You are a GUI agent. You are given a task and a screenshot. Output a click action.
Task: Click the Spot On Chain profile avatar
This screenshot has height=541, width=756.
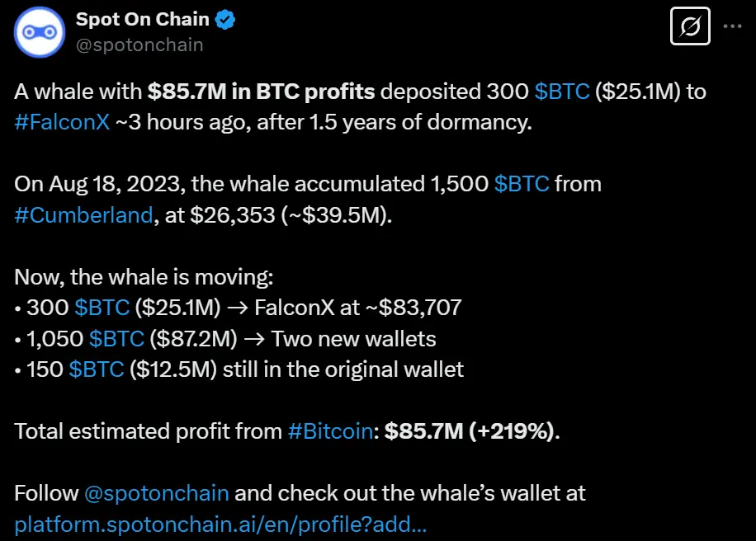[40, 32]
